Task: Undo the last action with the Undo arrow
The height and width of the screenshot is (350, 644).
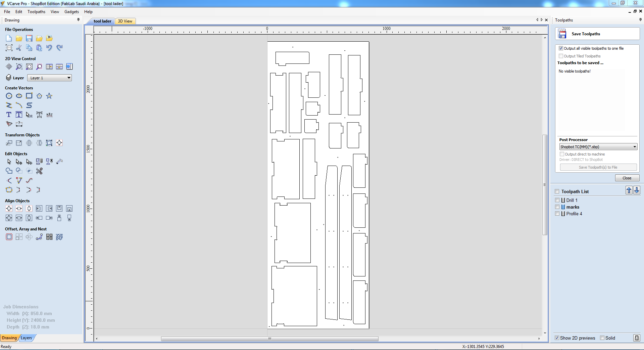Action: (x=49, y=48)
